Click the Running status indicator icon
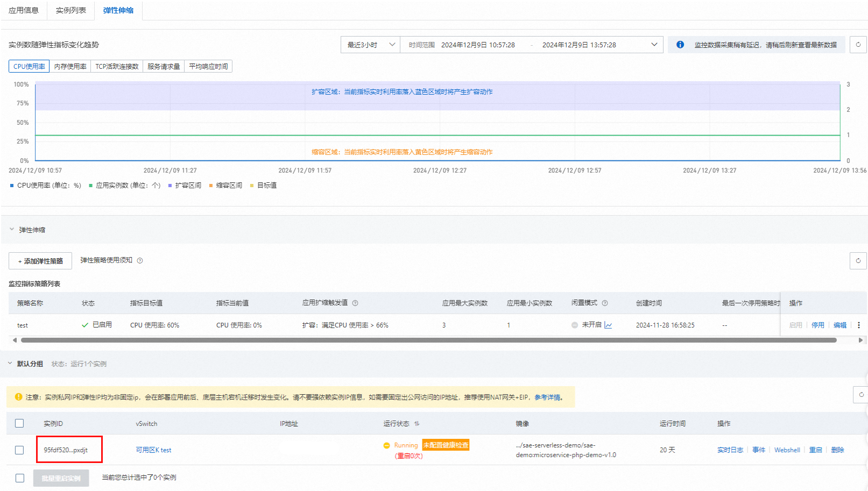 [x=386, y=445]
